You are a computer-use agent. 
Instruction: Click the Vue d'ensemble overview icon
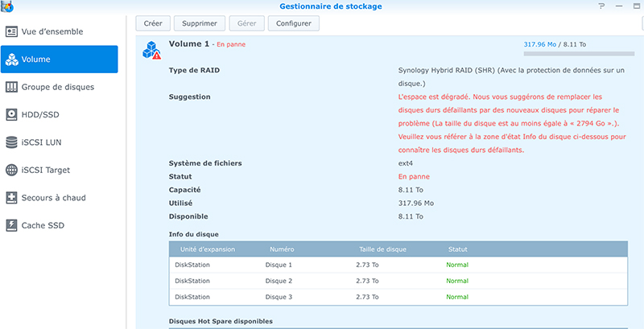click(11, 31)
